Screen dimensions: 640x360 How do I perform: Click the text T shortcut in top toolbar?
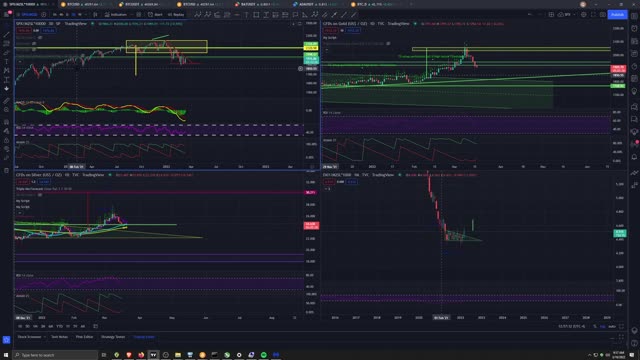point(246,14)
